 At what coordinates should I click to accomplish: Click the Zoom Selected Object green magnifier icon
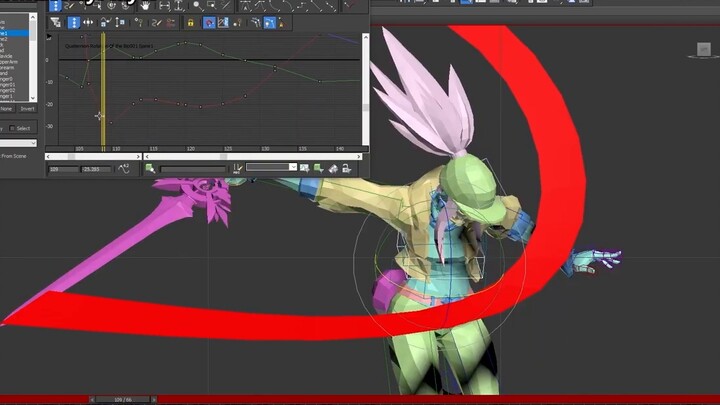click(150, 169)
